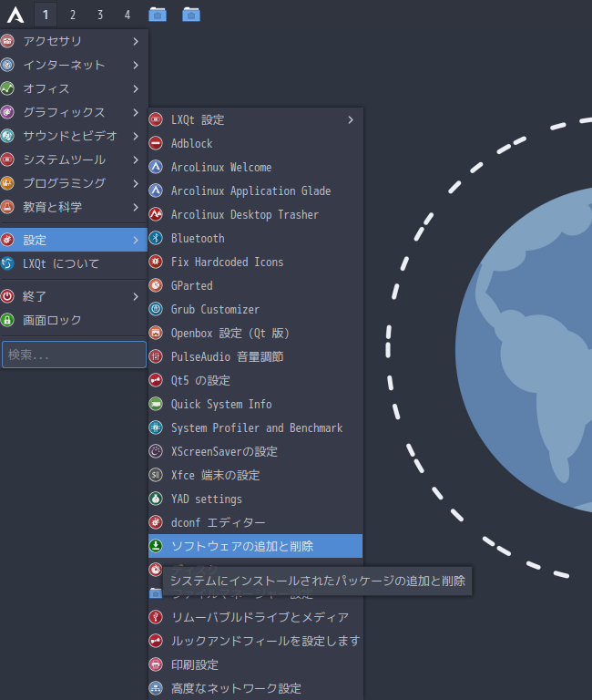Open the LXQt 設定 submenu arrow
592x700 pixels.
click(351, 119)
